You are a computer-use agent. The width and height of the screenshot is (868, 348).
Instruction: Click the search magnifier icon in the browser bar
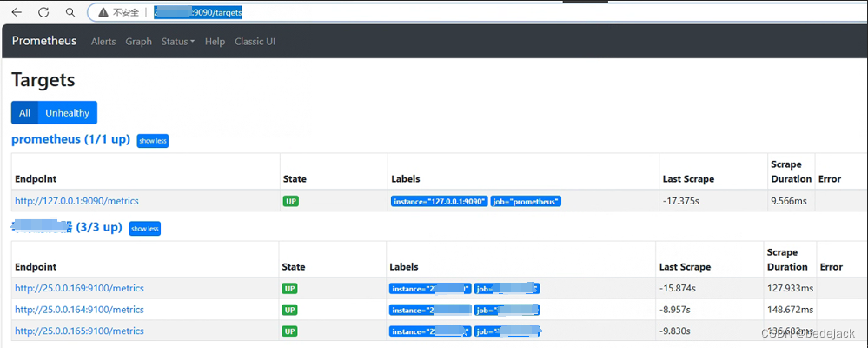70,12
